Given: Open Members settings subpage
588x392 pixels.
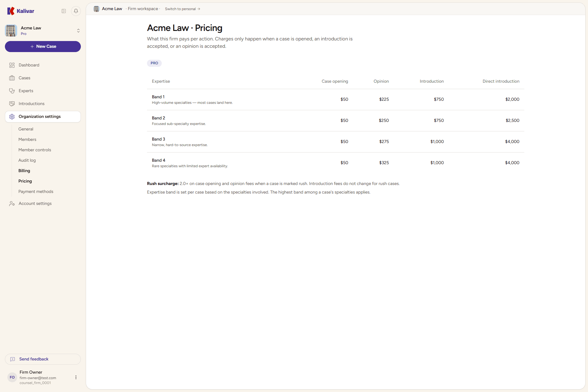Looking at the screenshot, I should pyautogui.click(x=27, y=140).
